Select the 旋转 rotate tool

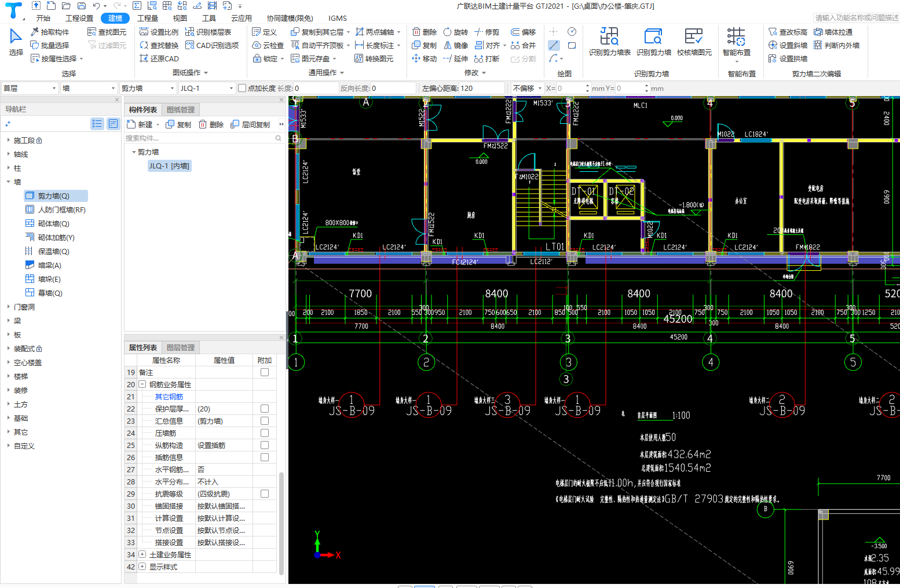click(x=455, y=32)
